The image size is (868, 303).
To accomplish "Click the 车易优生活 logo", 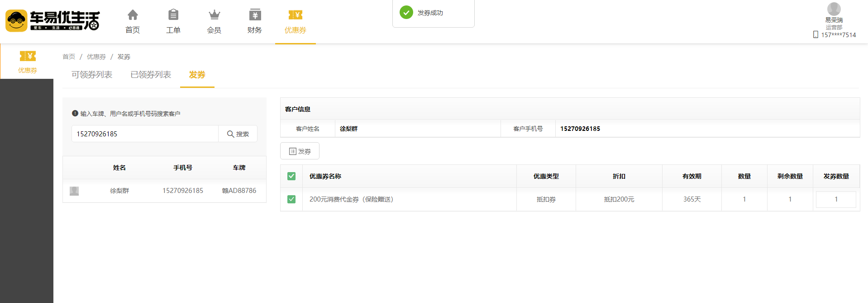I will (52, 21).
